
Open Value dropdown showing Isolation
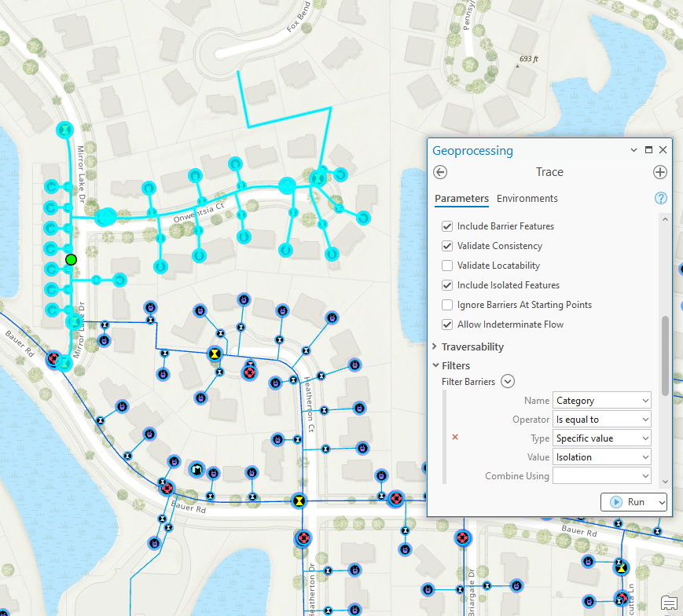coord(601,457)
